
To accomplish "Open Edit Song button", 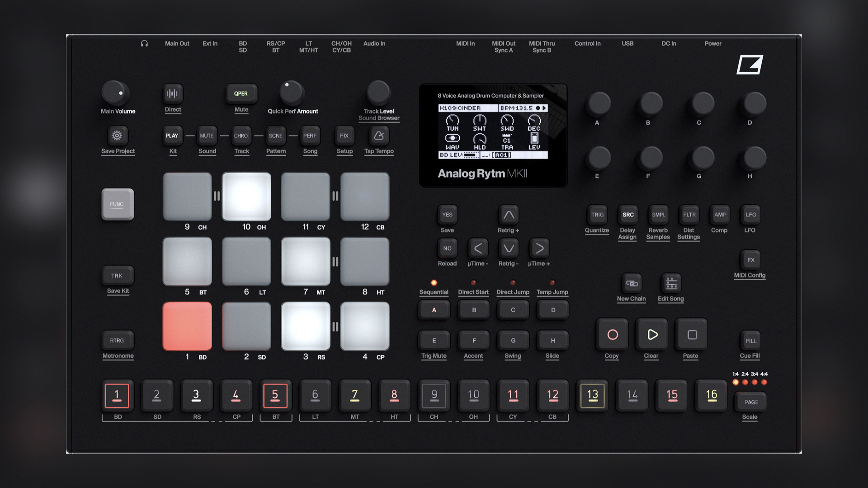I will click(x=671, y=283).
